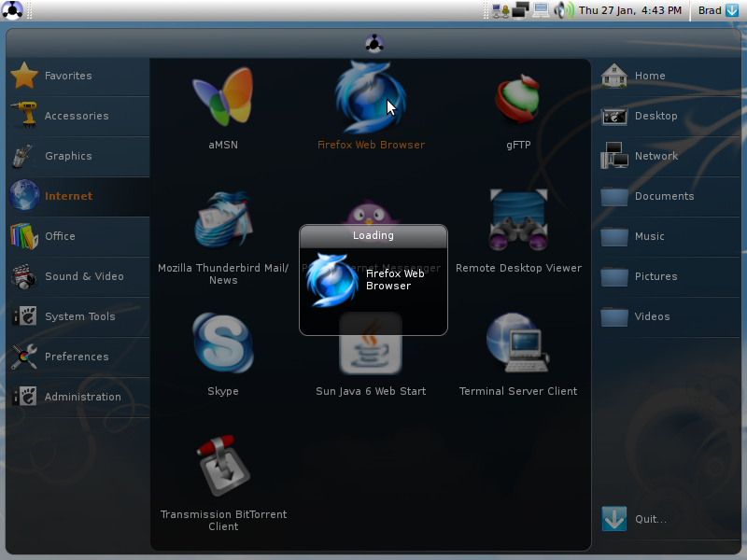Open the volume speaker control
This screenshot has width=747, height=560.
(564, 10)
